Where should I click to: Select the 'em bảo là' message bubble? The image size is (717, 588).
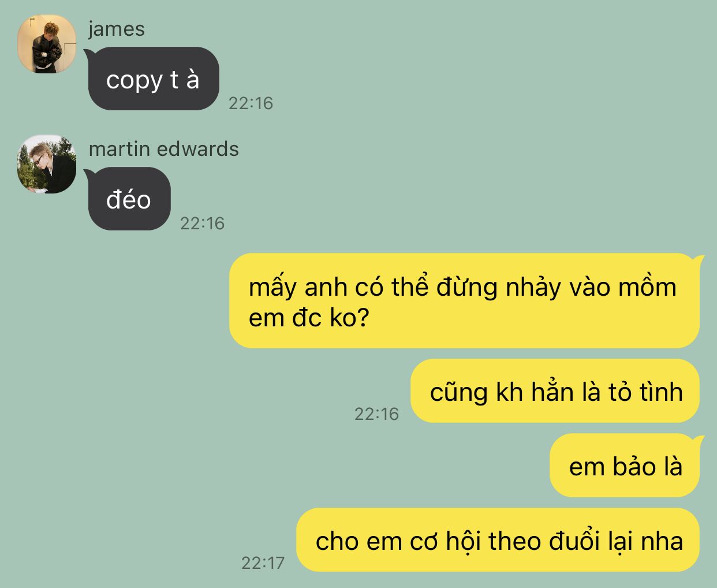coord(626,466)
